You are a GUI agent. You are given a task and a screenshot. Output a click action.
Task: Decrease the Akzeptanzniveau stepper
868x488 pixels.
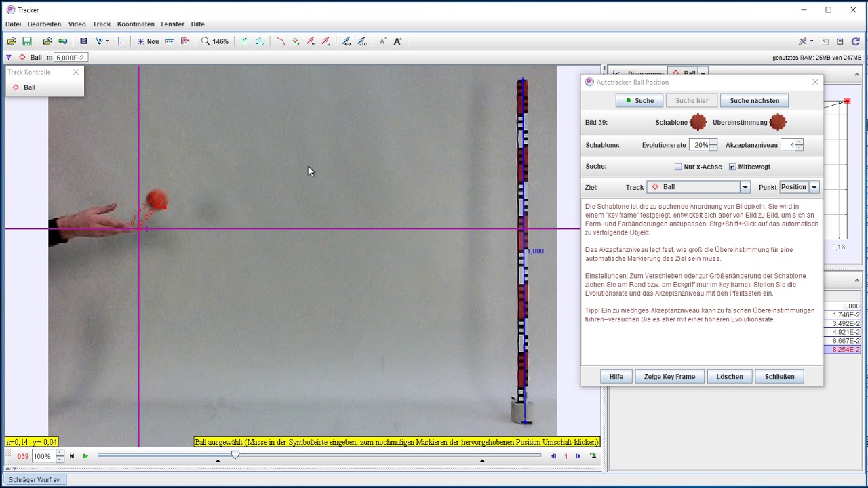(799, 148)
